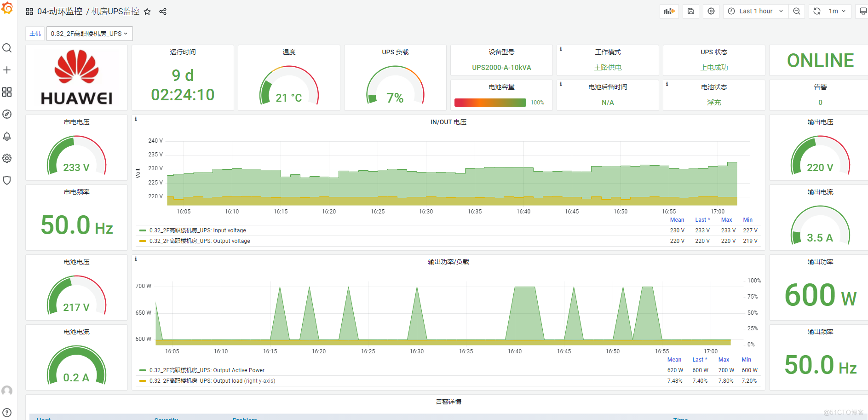
Task: Click the Output Active Power color swatch
Action: pyautogui.click(x=143, y=370)
